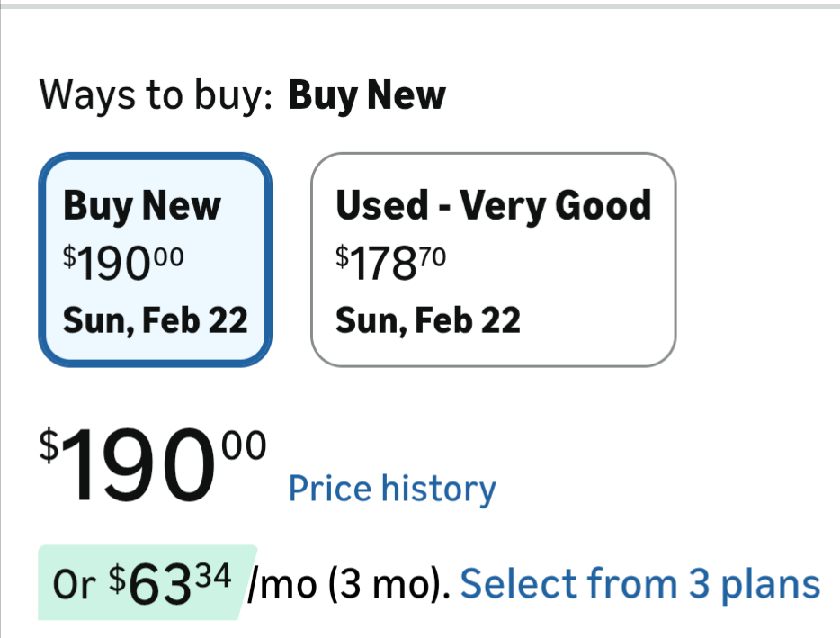Image resolution: width=840 pixels, height=638 pixels.
Task: Click Sun, Feb 22 in Used card
Action: coord(428,319)
